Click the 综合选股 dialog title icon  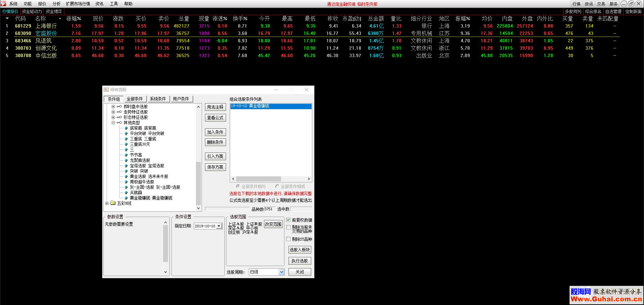point(106,90)
